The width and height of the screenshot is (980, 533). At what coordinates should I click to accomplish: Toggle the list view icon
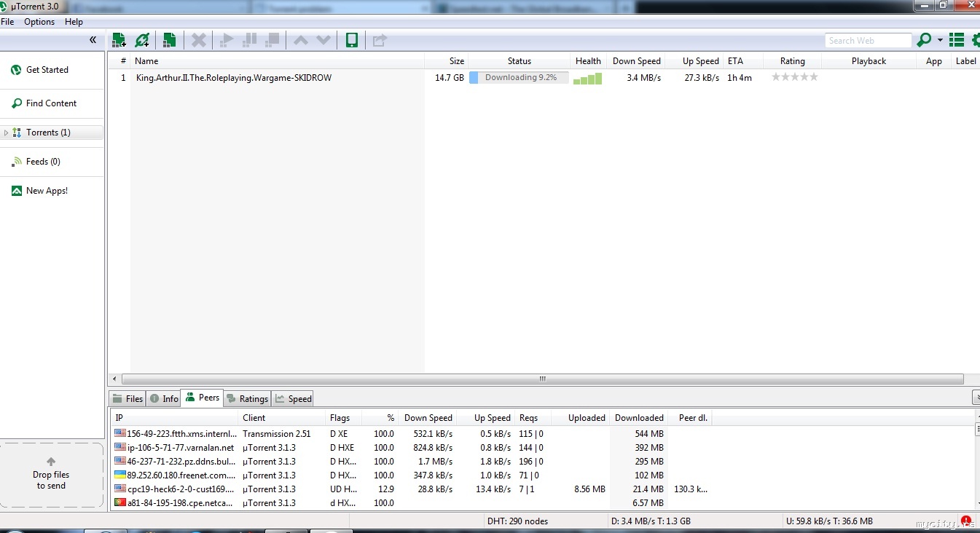click(957, 40)
